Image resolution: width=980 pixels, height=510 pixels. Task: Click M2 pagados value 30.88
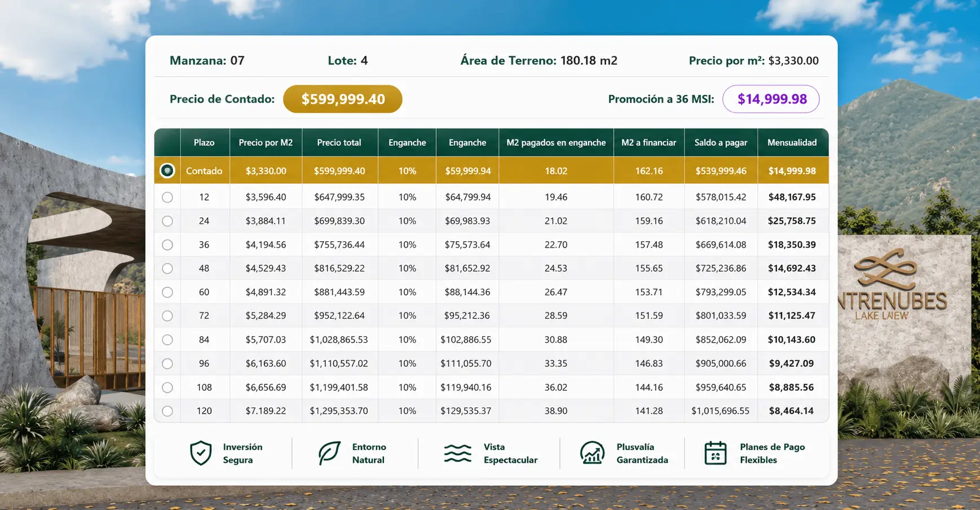[556, 340]
